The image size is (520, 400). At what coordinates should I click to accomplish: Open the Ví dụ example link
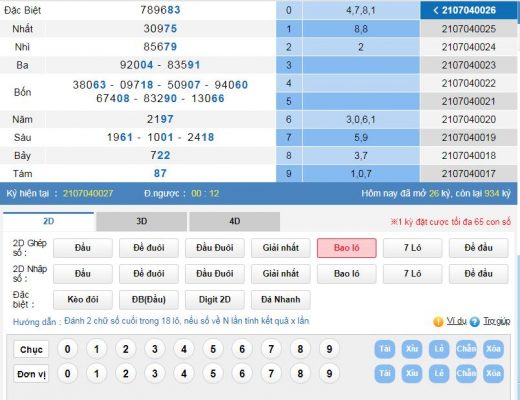point(456,321)
